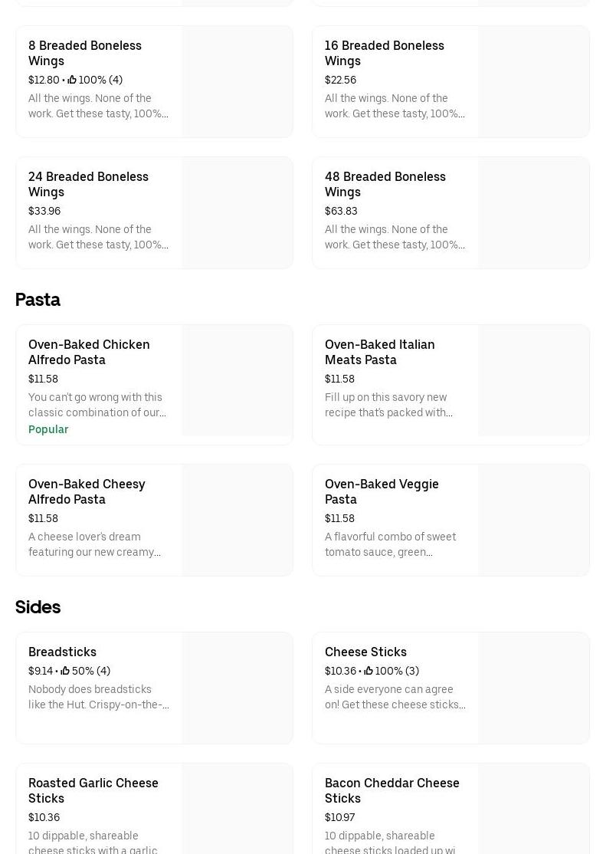Click thumbs-up rating icon on Cheese Sticks
The image size is (616, 854).
(x=369, y=671)
